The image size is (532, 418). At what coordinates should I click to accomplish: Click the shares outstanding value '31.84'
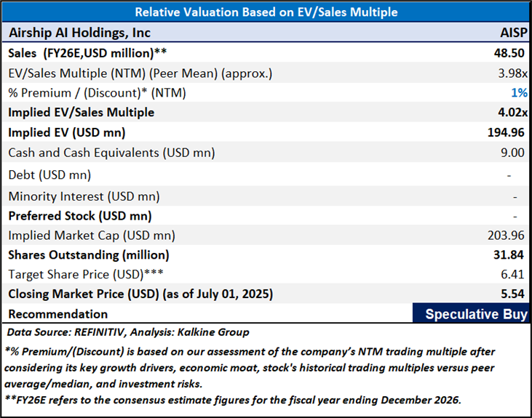[x=509, y=255]
